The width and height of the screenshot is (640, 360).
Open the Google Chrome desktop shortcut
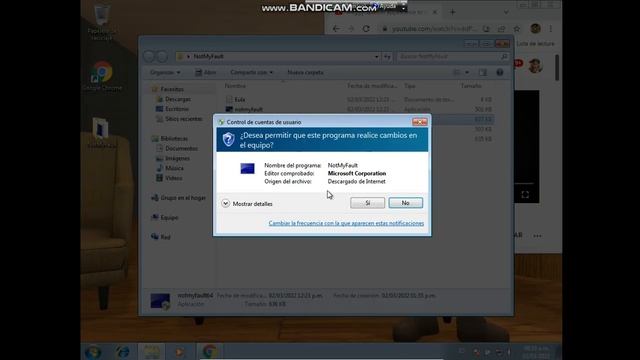click(x=102, y=76)
